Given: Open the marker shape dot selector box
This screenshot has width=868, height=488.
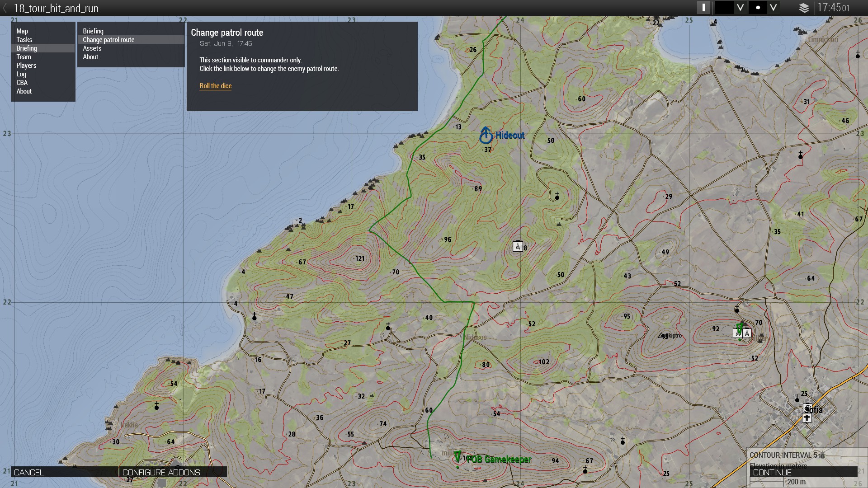Looking at the screenshot, I should 758,8.
